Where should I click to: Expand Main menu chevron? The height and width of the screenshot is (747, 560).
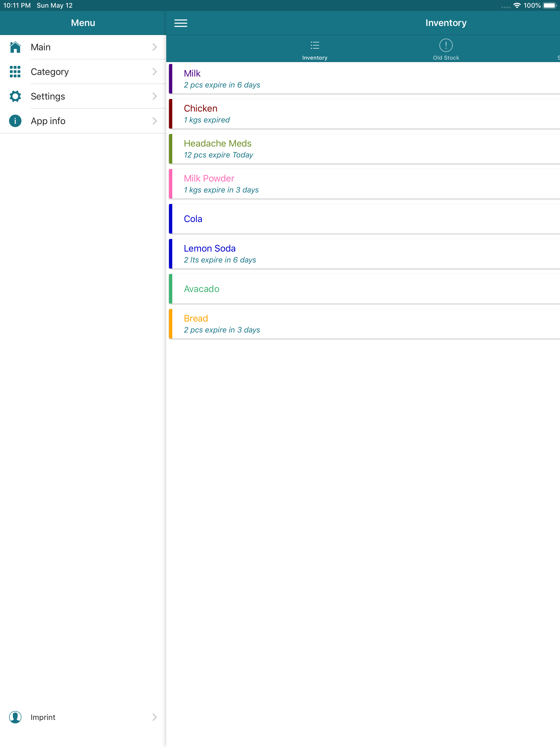pos(154,47)
